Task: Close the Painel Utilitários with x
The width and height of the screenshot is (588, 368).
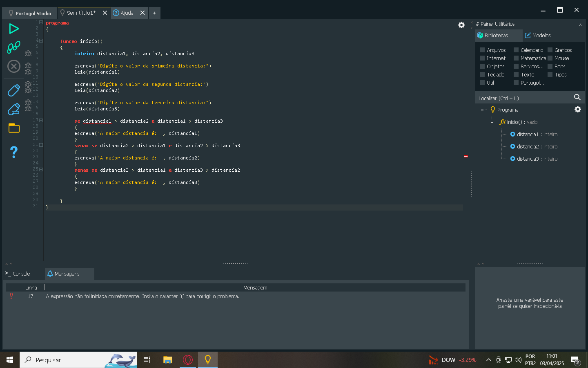Action: point(580,24)
